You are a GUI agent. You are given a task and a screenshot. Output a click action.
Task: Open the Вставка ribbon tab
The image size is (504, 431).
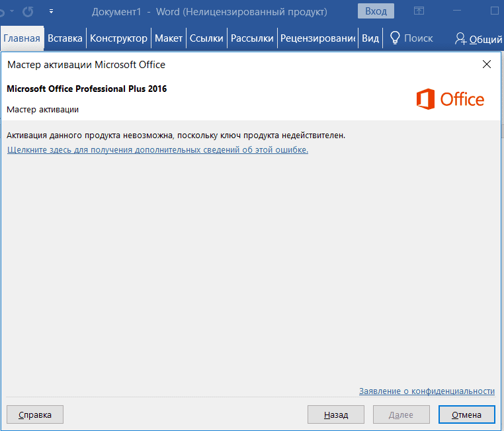click(65, 38)
